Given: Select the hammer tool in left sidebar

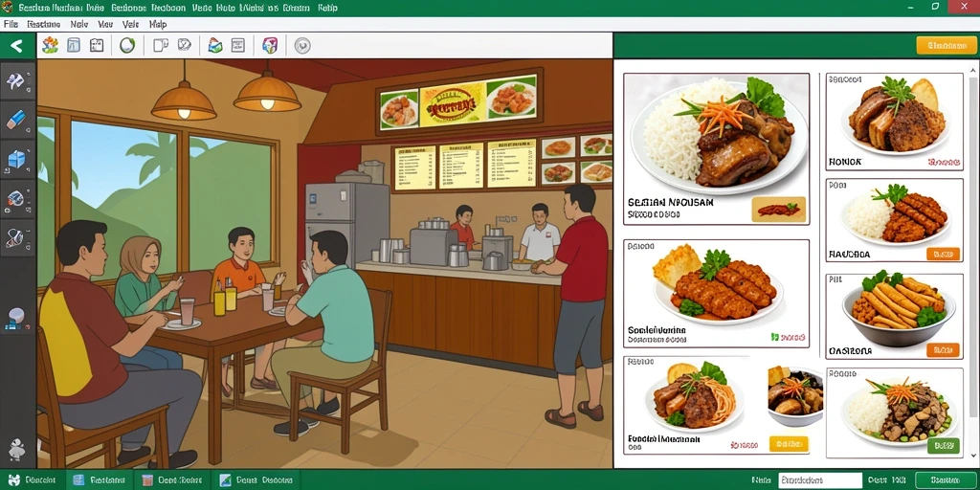Looking at the screenshot, I should click(16, 80).
